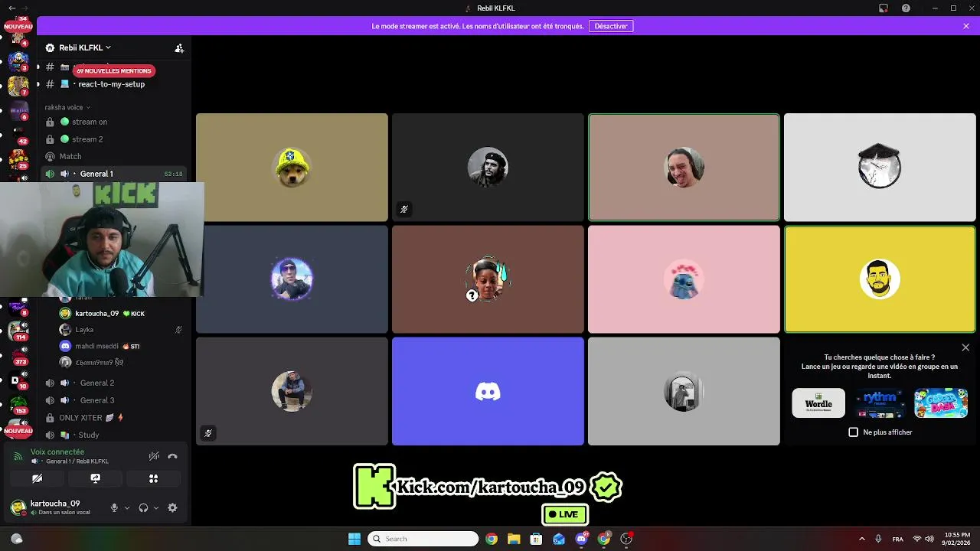Screen dimensions: 980x551
Task: Select the sitting man avatar tile
Action: pyautogui.click(x=292, y=391)
